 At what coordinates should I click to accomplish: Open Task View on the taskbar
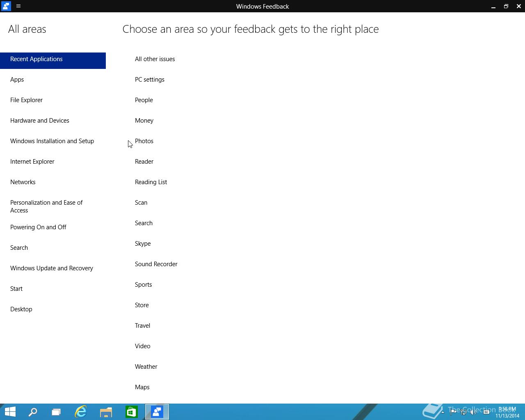pyautogui.click(x=56, y=412)
